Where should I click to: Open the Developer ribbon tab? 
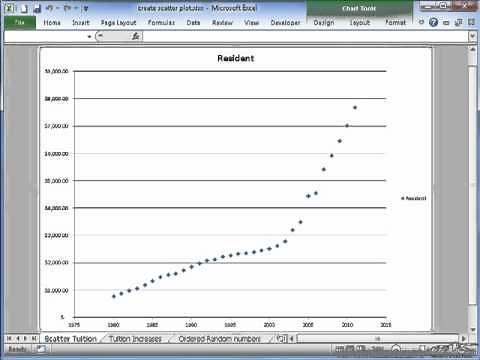click(x=285, y=23)
